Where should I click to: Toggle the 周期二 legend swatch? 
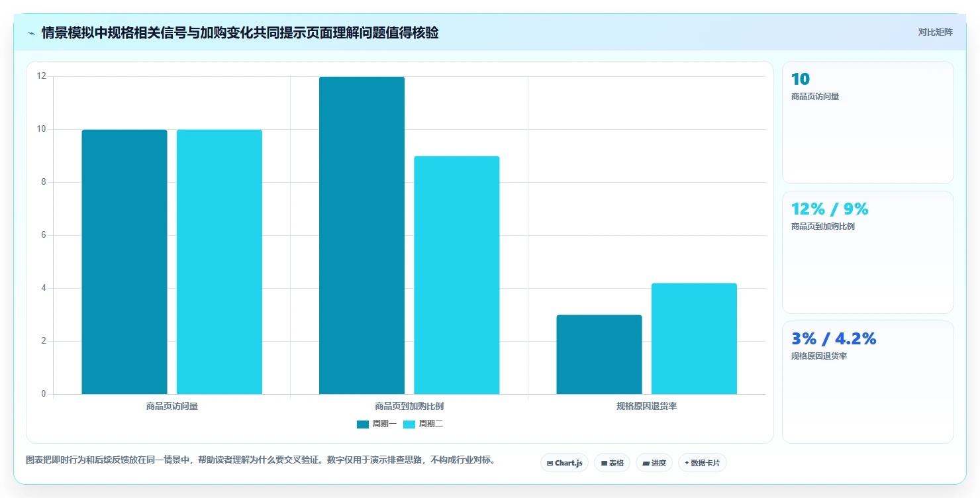(x=409, y=424)
